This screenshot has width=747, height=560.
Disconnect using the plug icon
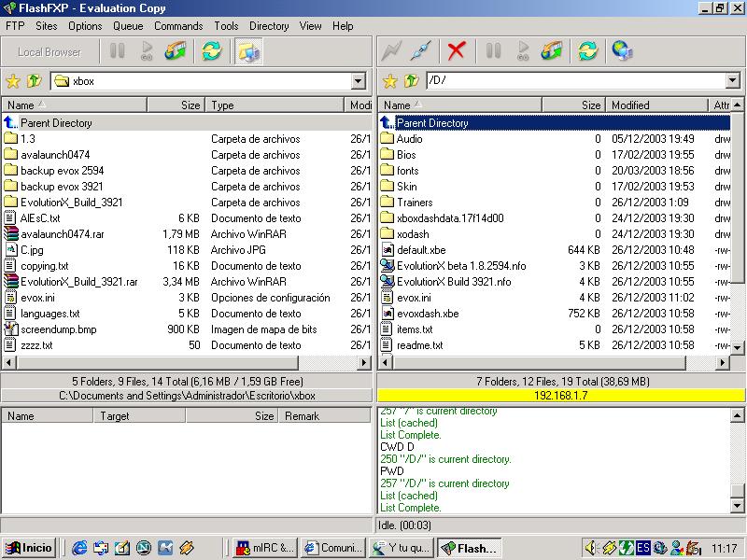421,51
